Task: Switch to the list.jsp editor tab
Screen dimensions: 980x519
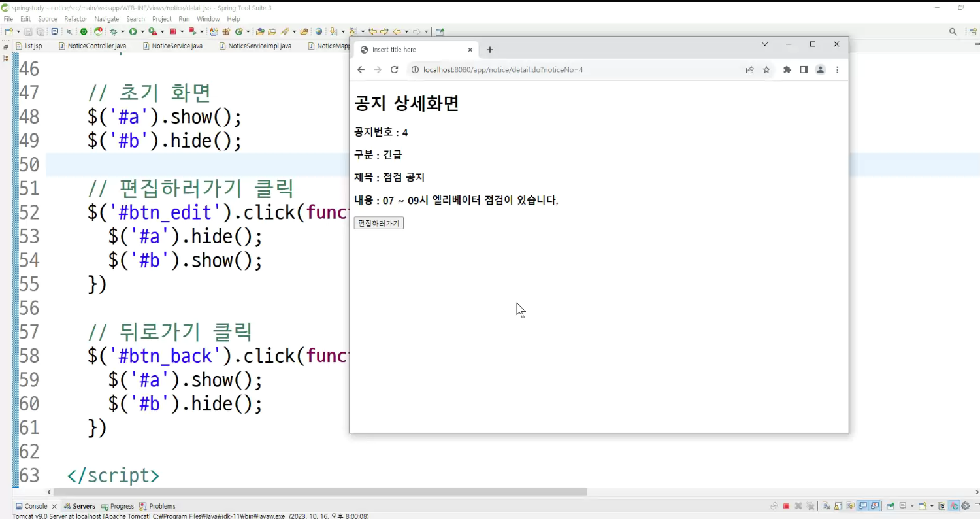Action: [29, 46]
